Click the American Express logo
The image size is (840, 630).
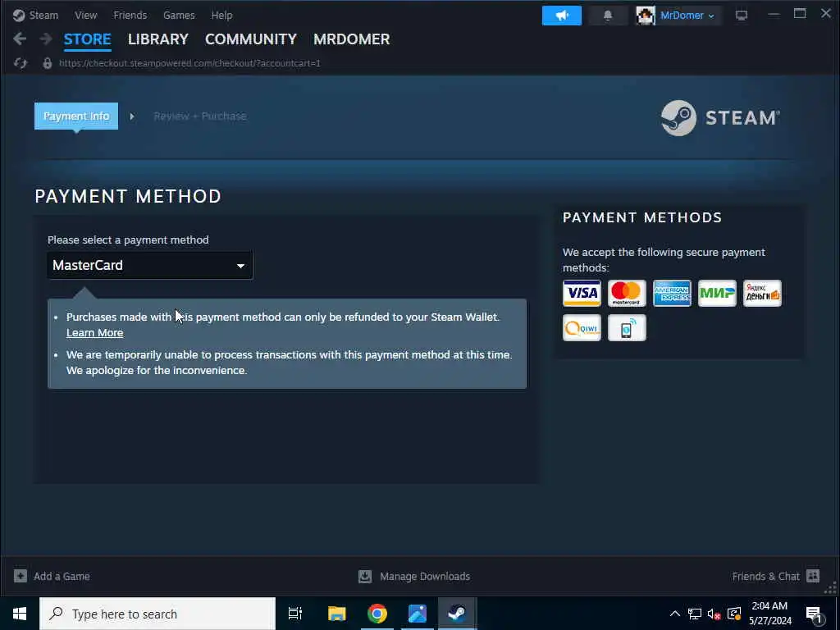672,293
